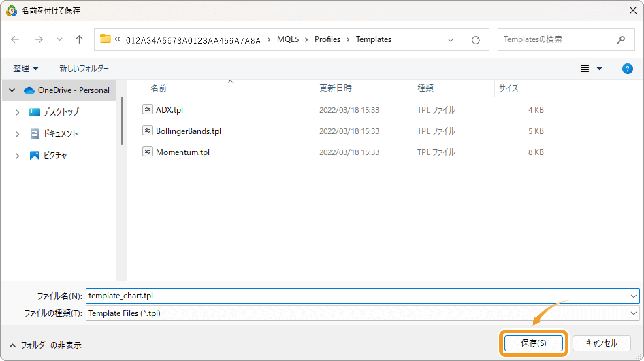The height and width of the screenshot is (361, 644).
Task: Go up one folder level
Action: pos(79,39)
